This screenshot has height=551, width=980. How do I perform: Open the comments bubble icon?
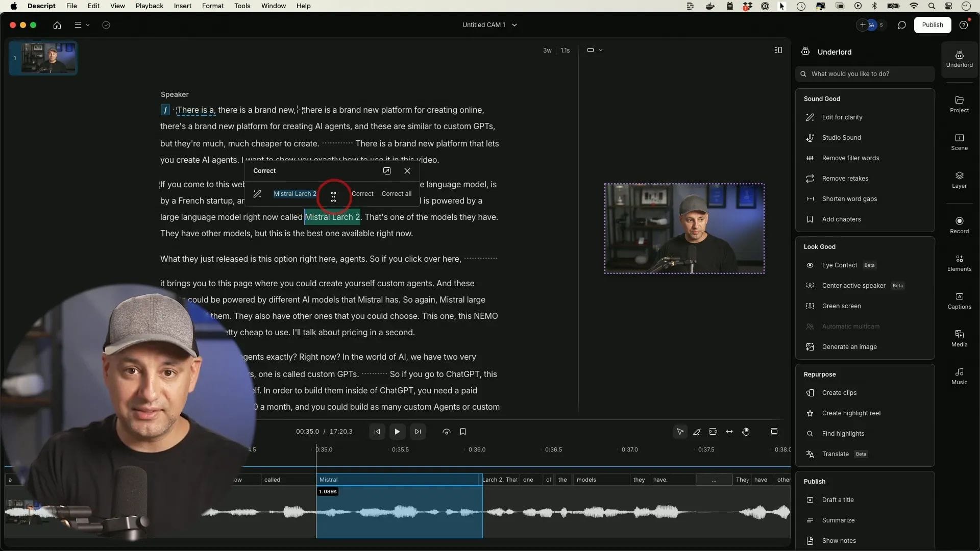902,25
